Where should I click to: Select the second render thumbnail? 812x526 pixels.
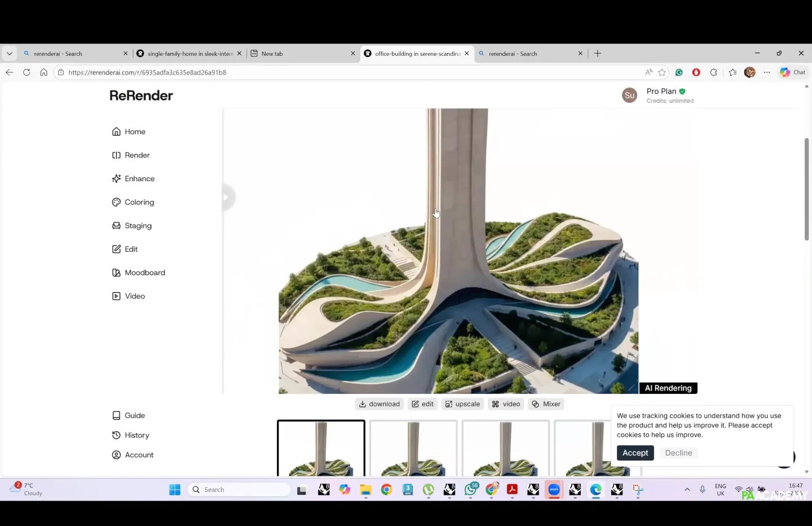[x=413, y=449]
